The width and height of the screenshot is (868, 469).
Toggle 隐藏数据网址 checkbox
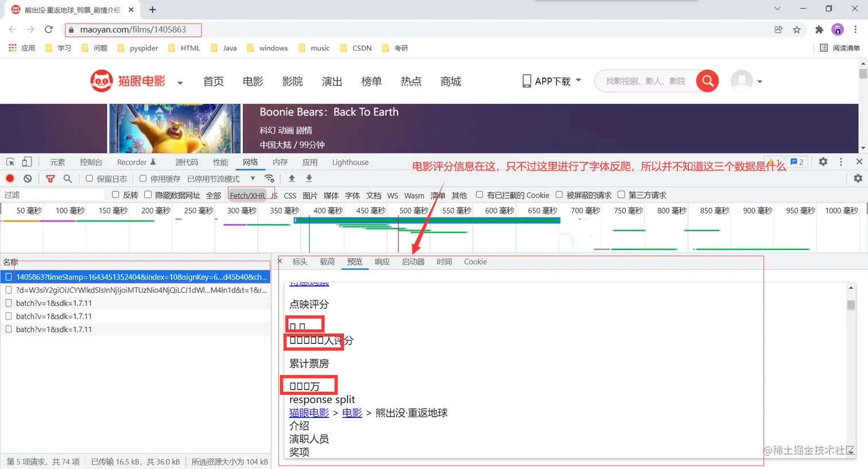[x=148, y=195]
